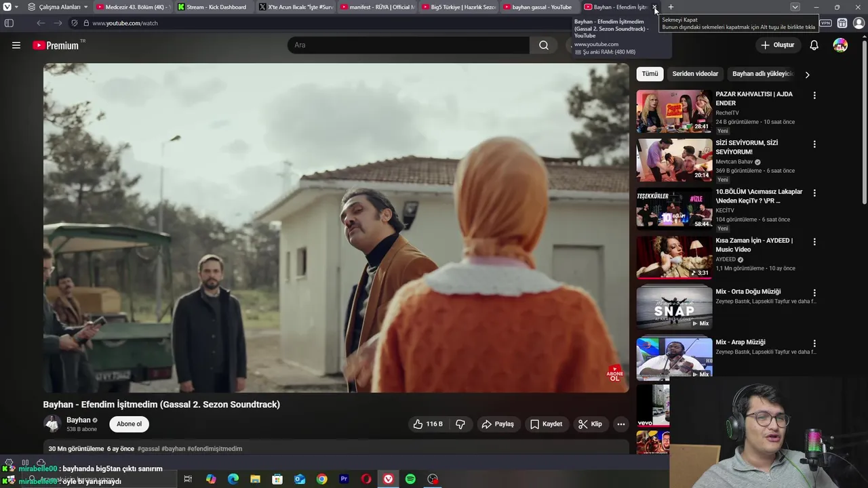868x488 pixels.
Task: Click the ABONE OL watermark on video
Action: pyautogui.click(x=614, y=374)
